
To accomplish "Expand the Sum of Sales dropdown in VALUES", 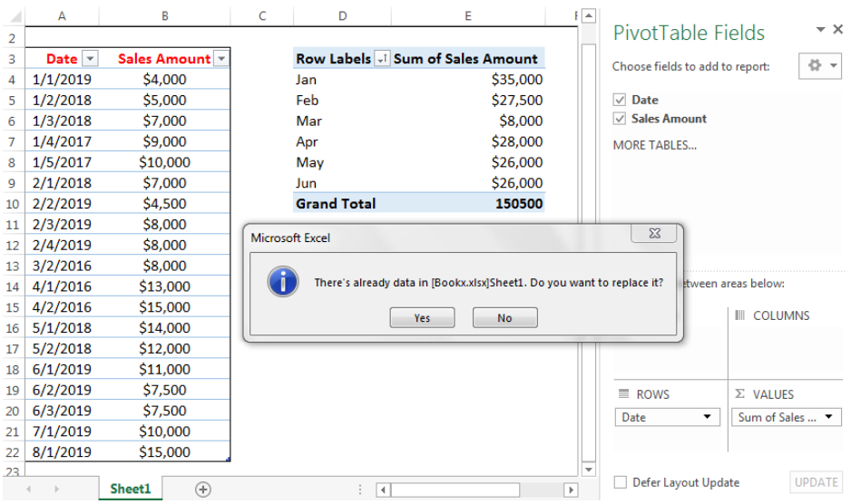I will click(x=828, y=417).
